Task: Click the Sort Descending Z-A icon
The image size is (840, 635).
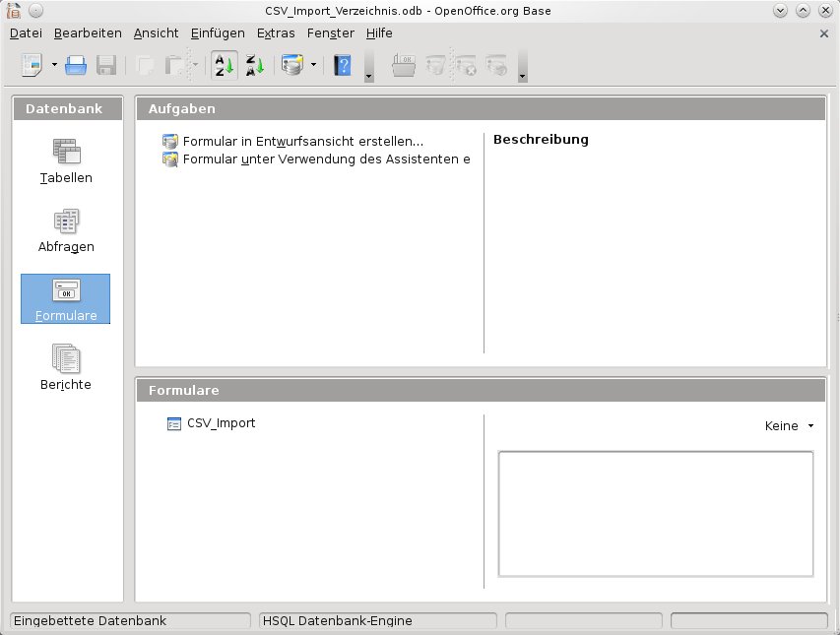Action: click(254, 66)
